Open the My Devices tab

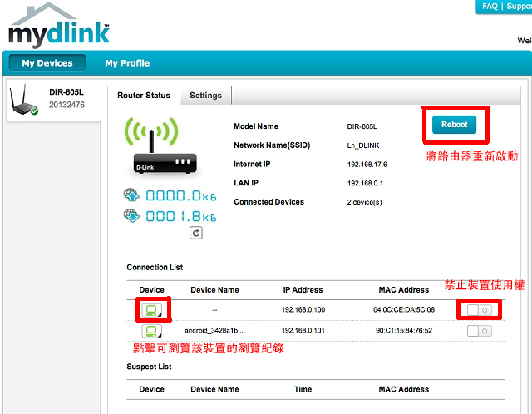point(47,63)
